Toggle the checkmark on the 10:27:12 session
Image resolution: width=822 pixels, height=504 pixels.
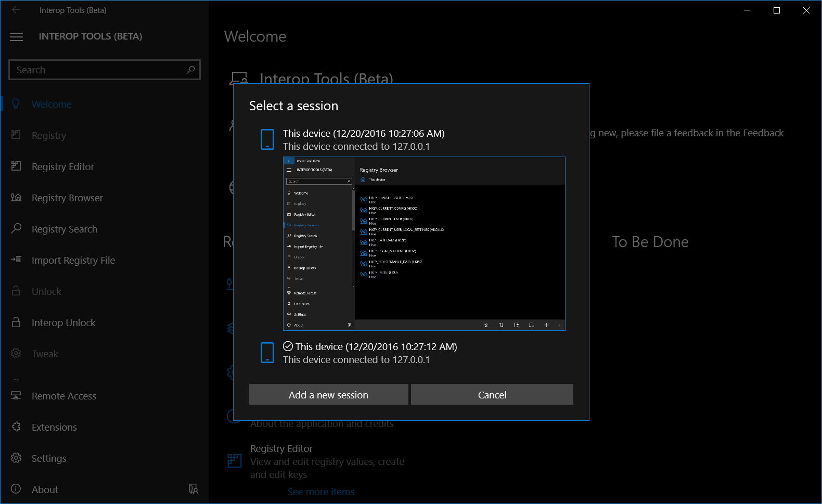pos(288,346)
